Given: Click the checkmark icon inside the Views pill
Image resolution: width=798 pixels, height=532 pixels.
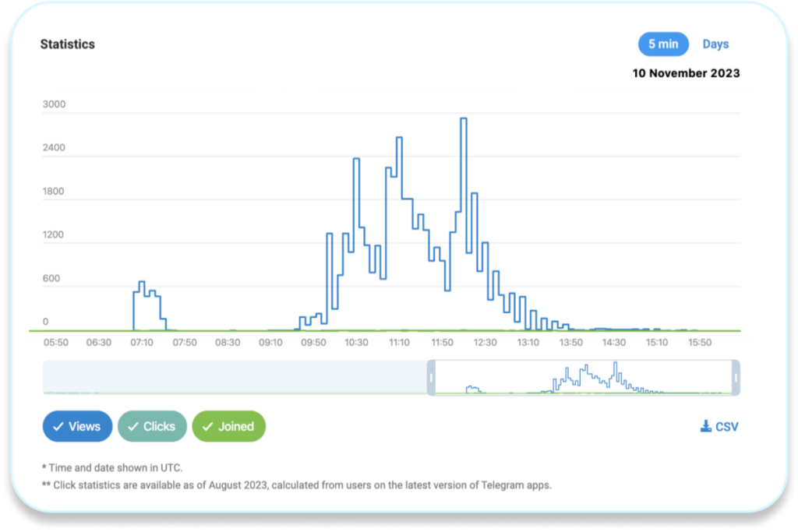Looking at the screenshot, I should pyautogui.click(x=58, y=426).
